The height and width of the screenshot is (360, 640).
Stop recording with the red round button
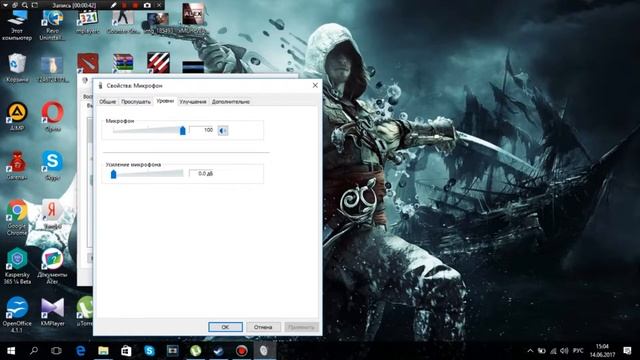[136, 5]
